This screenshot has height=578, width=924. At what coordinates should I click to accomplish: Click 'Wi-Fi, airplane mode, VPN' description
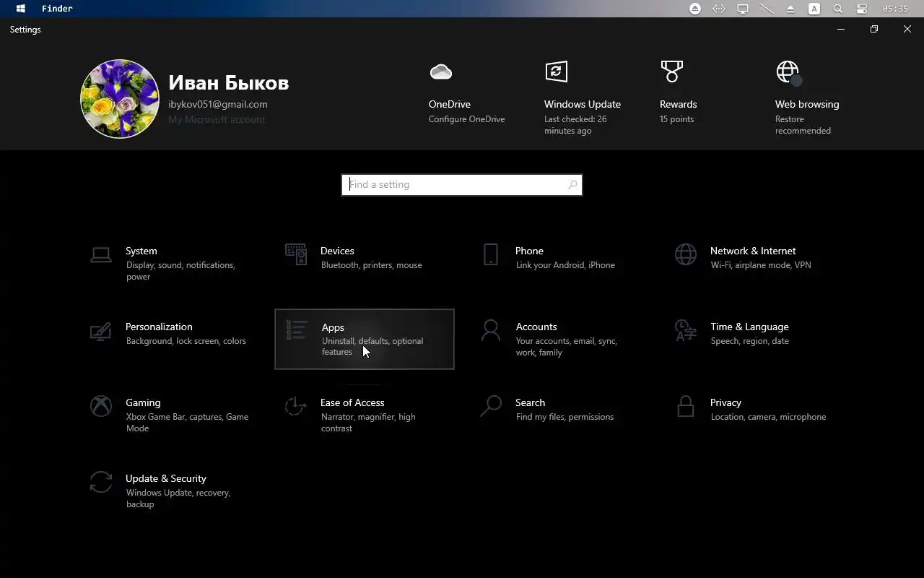coord(761,265)
